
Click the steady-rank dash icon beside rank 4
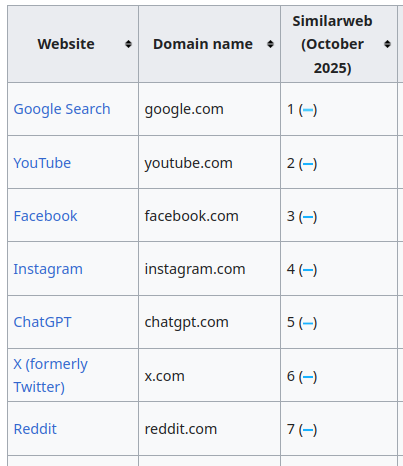click(308, 270)
